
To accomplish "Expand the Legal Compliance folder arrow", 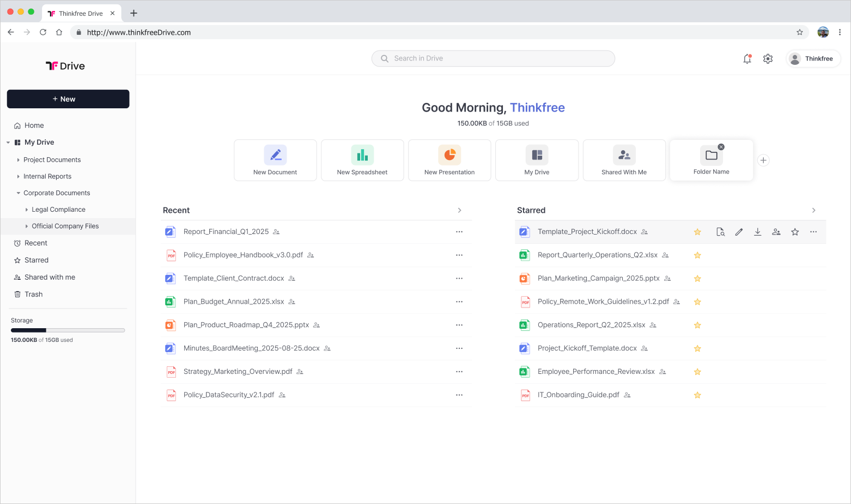I will pyautogui.click(x=27, y=210).
